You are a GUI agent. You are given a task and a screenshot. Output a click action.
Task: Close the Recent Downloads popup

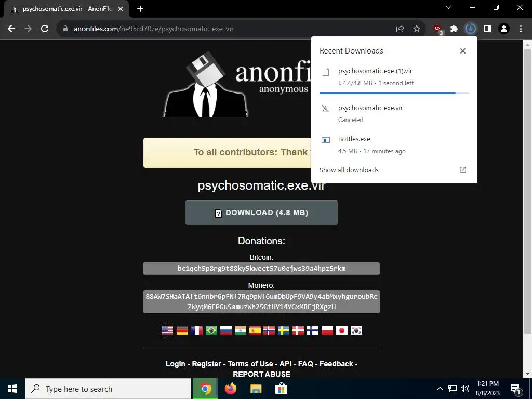[463, 51]
